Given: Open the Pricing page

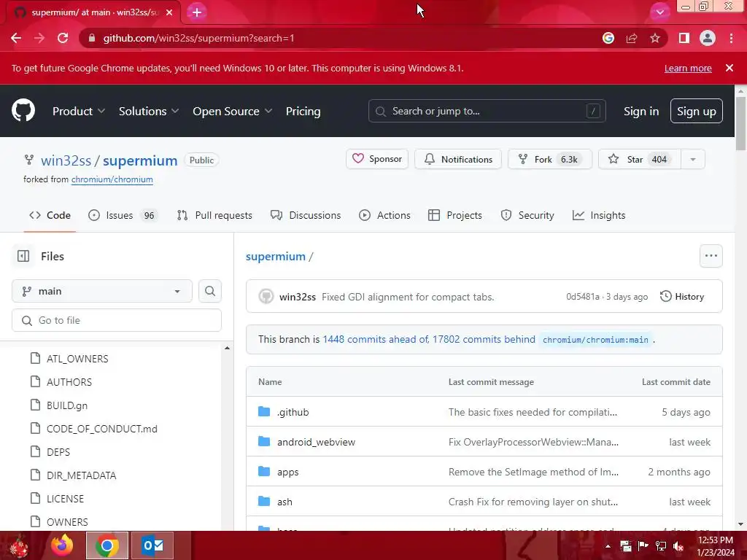Looking at the screenshot, I should click(x=303, y=111).
